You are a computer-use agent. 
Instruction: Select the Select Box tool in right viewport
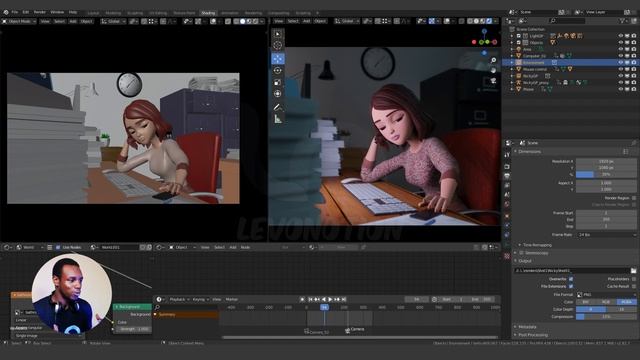coord(278,34)
